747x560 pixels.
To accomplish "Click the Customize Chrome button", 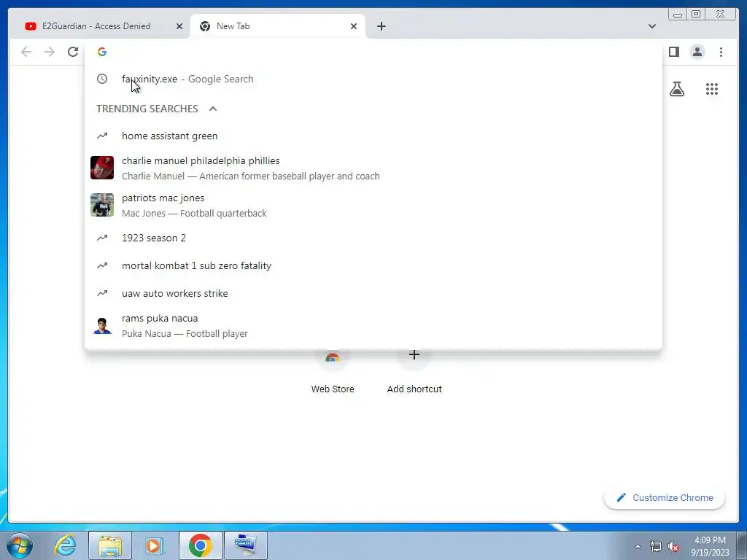I will tap(665, 497).
